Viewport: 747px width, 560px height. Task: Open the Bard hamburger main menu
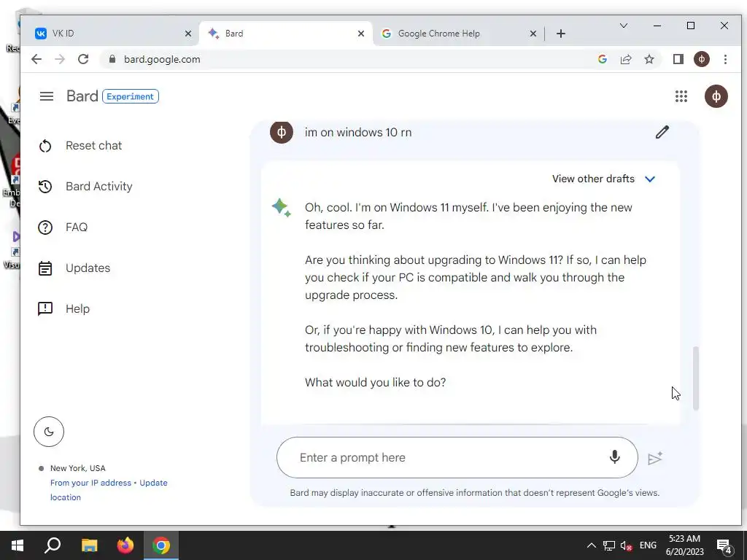(46, 96)
